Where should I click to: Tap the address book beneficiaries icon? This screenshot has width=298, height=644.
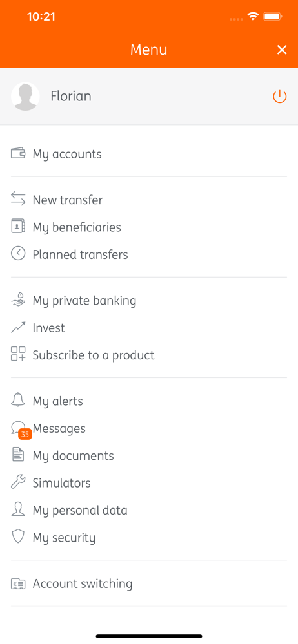pos(18,227)
